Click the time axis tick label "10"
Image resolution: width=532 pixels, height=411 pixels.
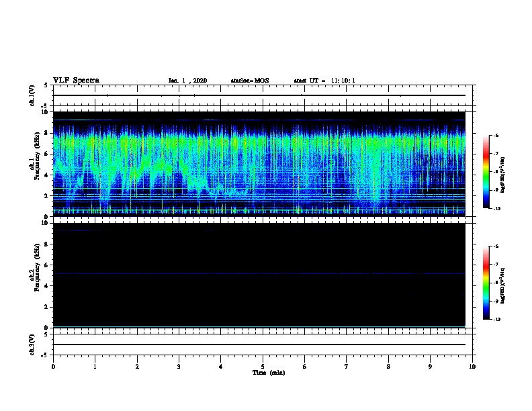[472, 367]
